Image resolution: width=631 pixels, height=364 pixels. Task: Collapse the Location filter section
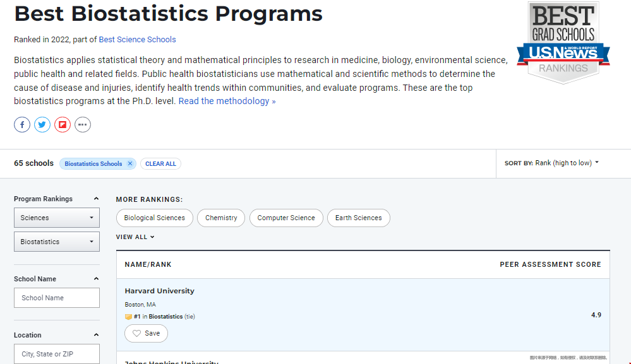(x=96, y=335)
